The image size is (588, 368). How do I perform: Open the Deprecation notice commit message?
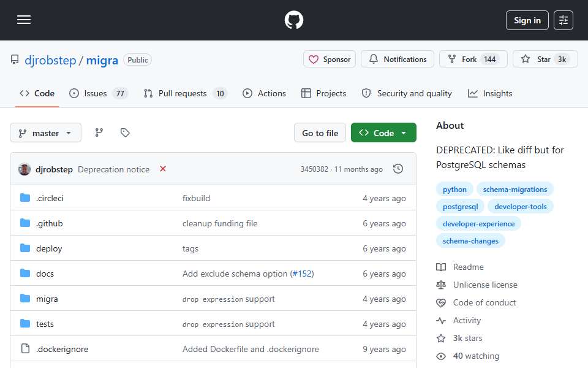click(x=114, y=169)
